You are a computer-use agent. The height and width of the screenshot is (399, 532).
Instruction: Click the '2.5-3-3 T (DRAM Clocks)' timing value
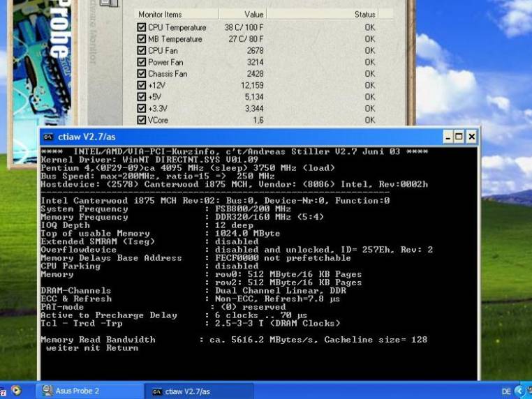click(278, 324)
